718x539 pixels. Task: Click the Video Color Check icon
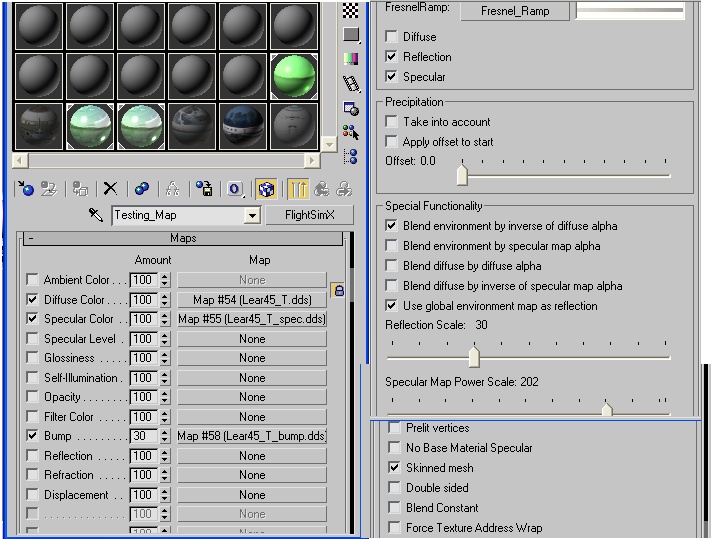[350, 59]
